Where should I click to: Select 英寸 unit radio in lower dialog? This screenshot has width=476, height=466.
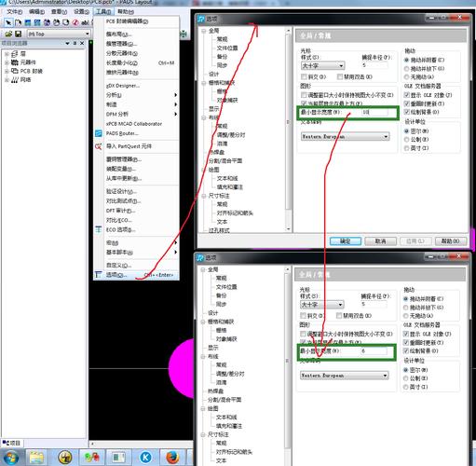point(405,387)
